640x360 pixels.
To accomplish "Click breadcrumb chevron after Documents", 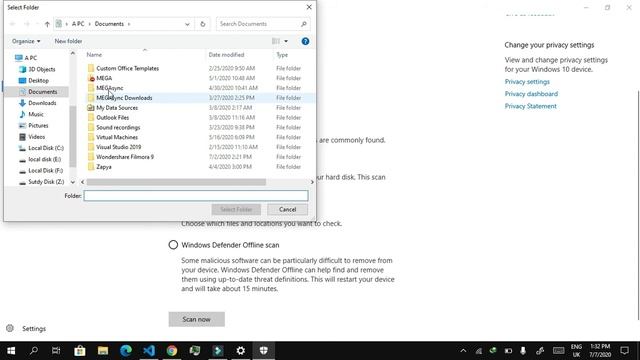I will [129, 24].
